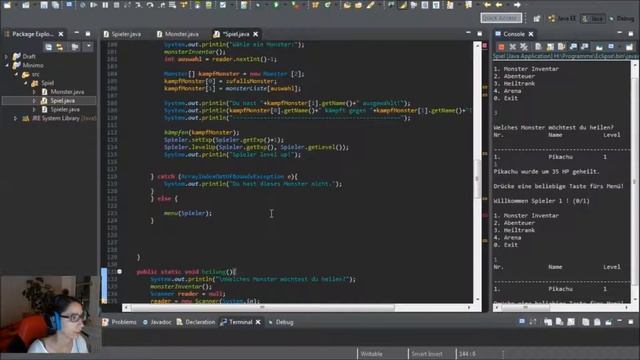Click the Open Console icon in the Console toolbar
Image resolution: width=640 pixels, height=360 pixels.
click(x=629, y=47)
